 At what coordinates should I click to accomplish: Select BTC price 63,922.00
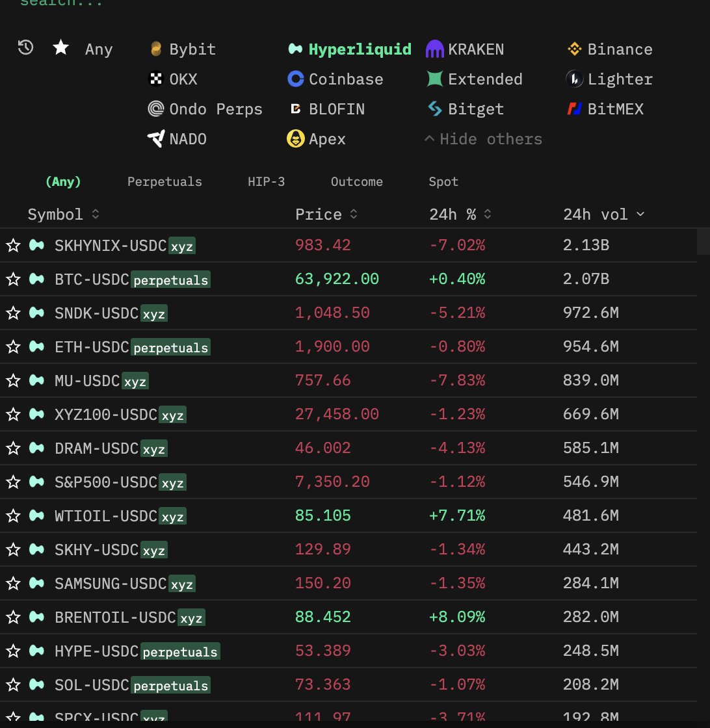coord(337,279)
